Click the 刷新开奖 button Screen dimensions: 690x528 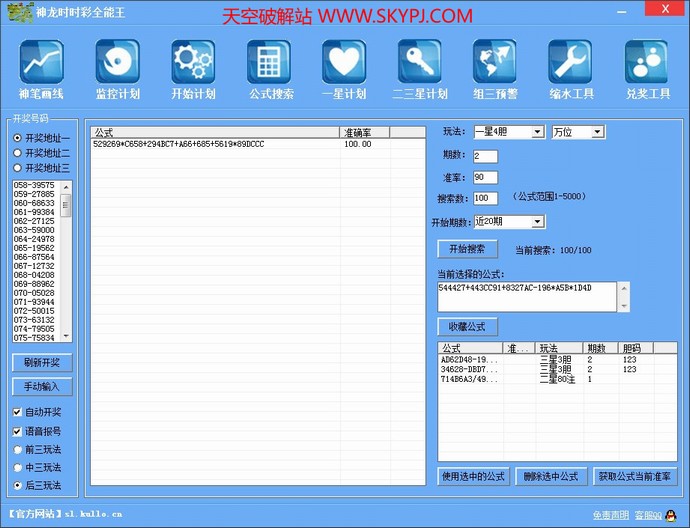point(42,362)
